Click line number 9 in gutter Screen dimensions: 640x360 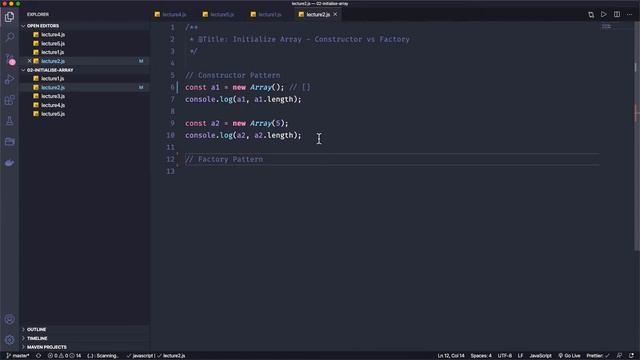[172, 123]
